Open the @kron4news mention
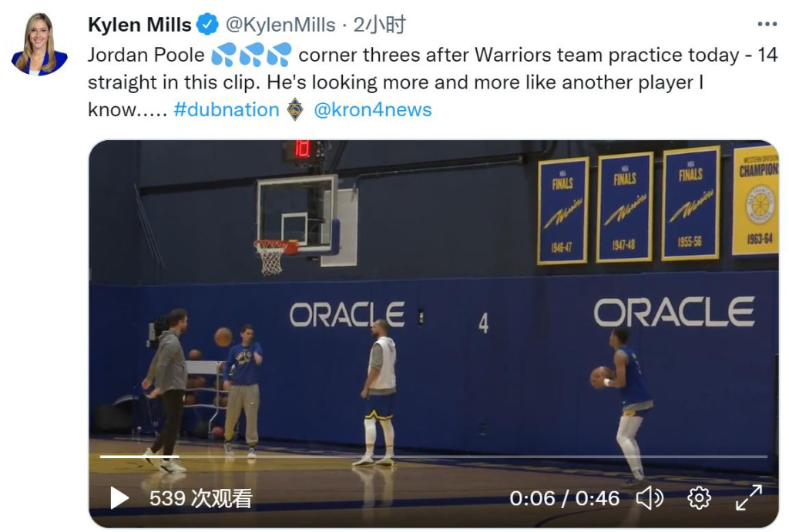 373,109
